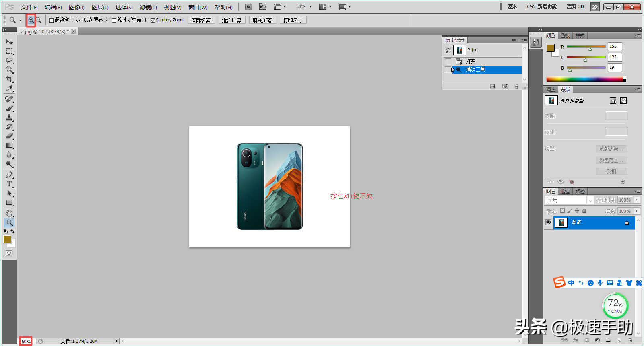Enable zoom all windows checkbox
Viewport: 644px width, 346px height.
pyautogui.click(x=114, y=20)
